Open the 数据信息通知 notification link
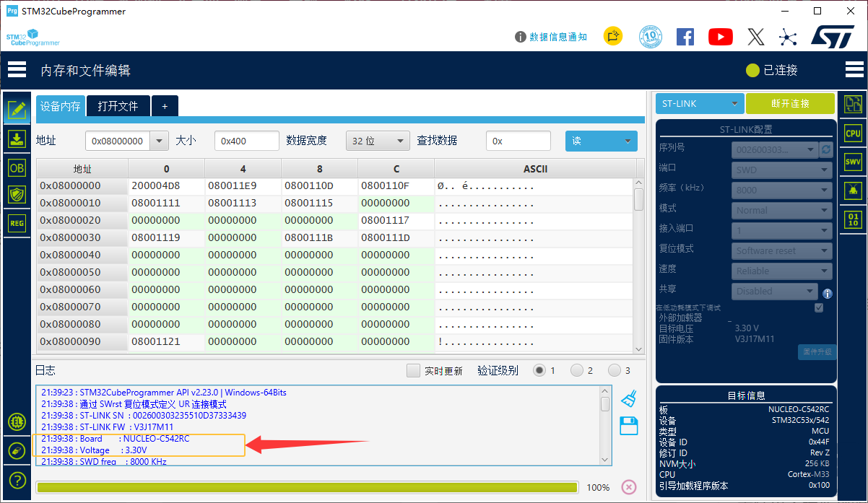 (551, 37)
